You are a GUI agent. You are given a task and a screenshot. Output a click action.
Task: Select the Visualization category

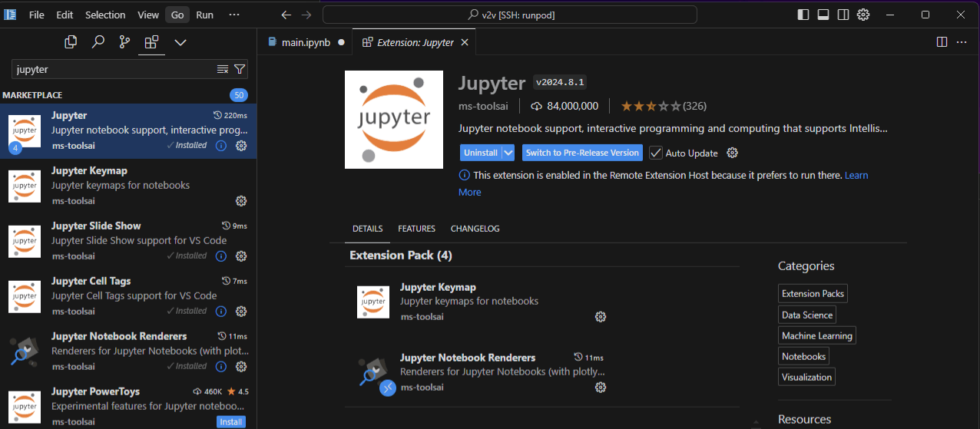806,377
